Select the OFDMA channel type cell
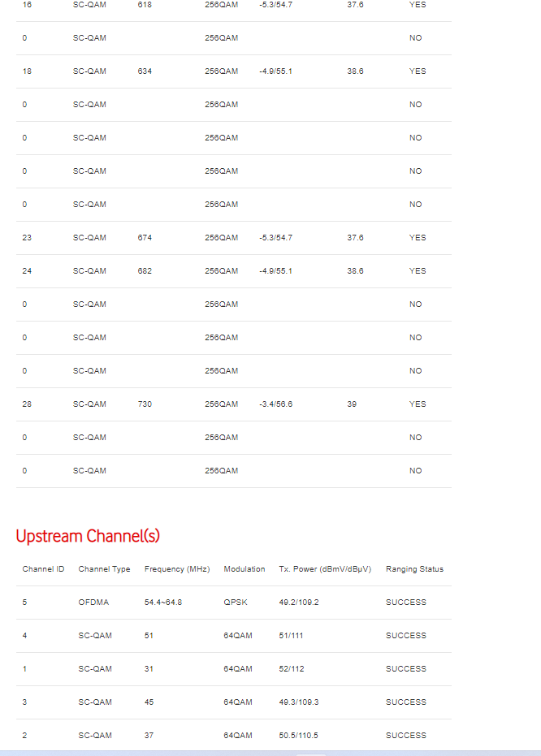Image resolution: width=541 pixels, height=756 pixels. (93, 603)
